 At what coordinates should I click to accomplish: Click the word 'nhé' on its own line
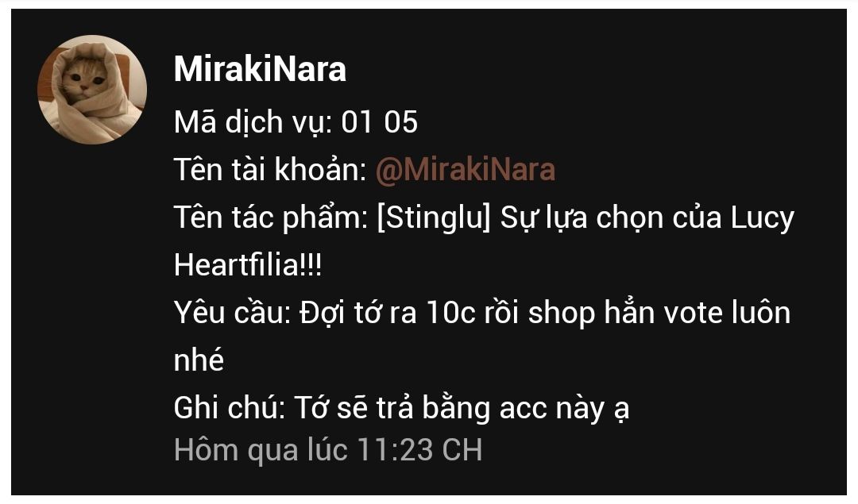pos(199,360)
